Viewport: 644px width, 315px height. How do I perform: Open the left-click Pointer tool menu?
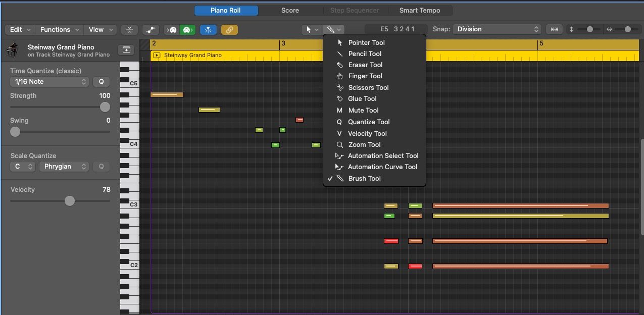[x=312, y=30]
